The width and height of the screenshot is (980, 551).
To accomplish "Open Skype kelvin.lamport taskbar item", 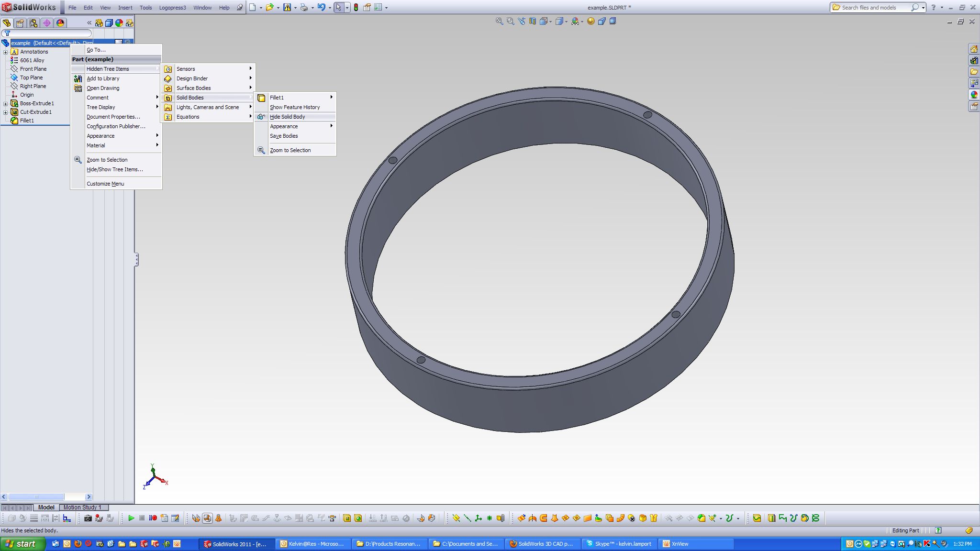I will coord(619,544).
